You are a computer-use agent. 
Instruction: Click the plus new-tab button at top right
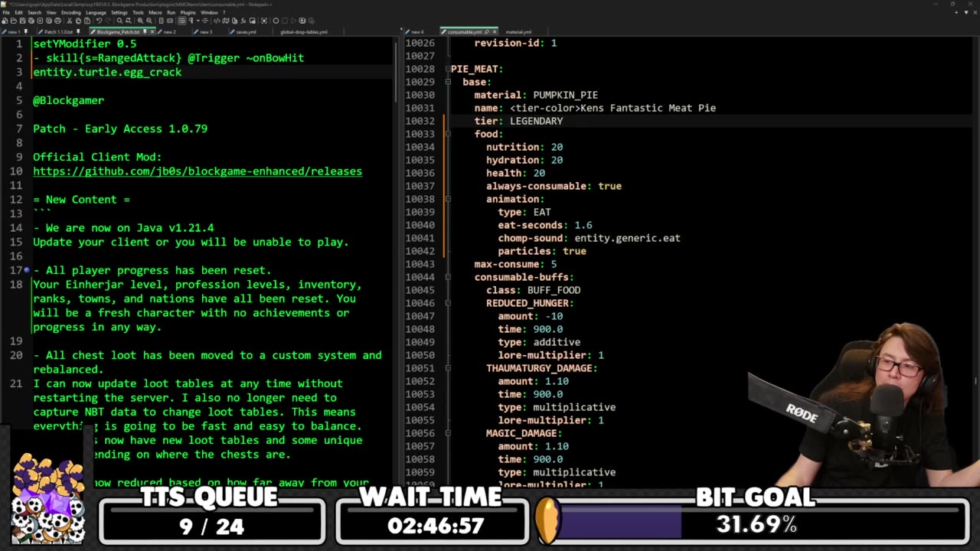[x=956, y=12]
